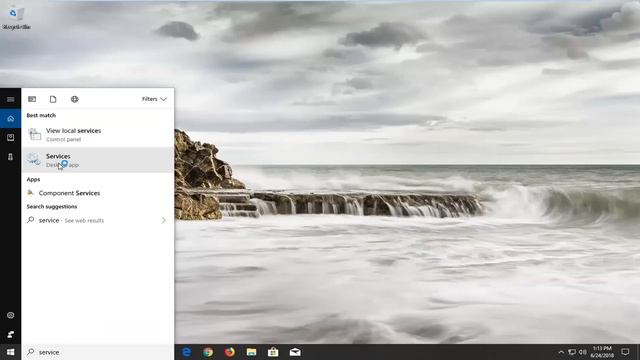The width and height of the screenshot is (640, 360).
Task: Open Component Services app
Action: coord(98,193)
